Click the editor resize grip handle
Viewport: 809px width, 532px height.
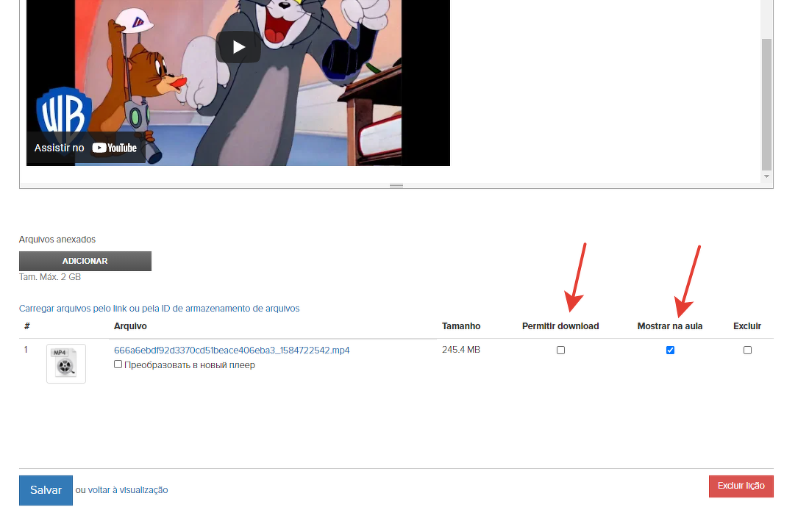[396, 186]
